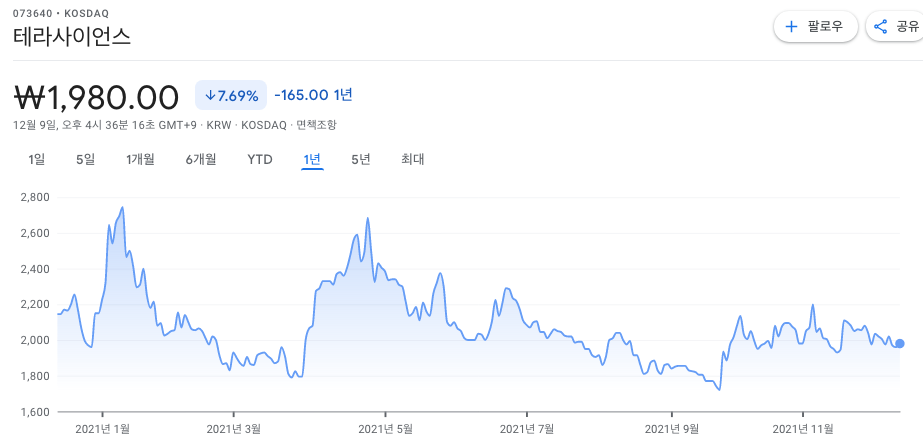Screen dimensions: 923x440
Task: Click the 2,600 y-axis value
Action: coord(34,233)
